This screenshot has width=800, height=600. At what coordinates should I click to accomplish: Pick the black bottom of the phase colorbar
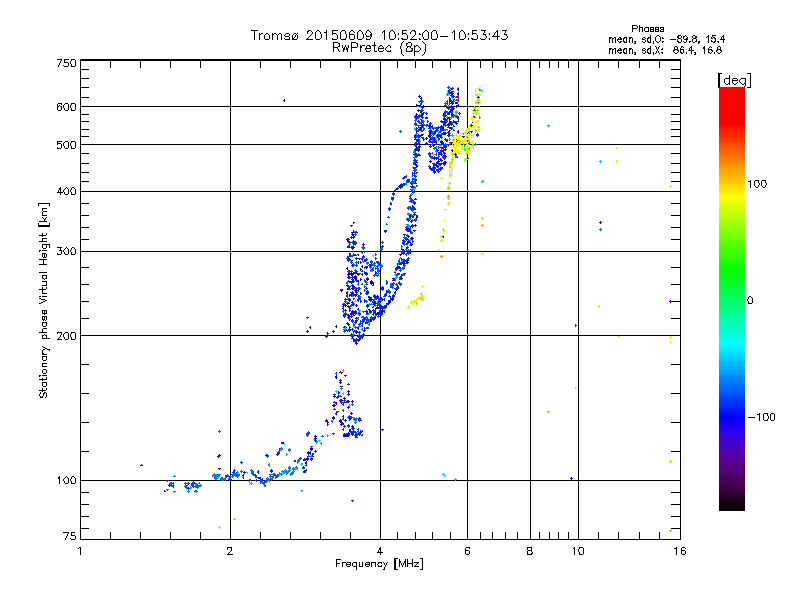732,504
